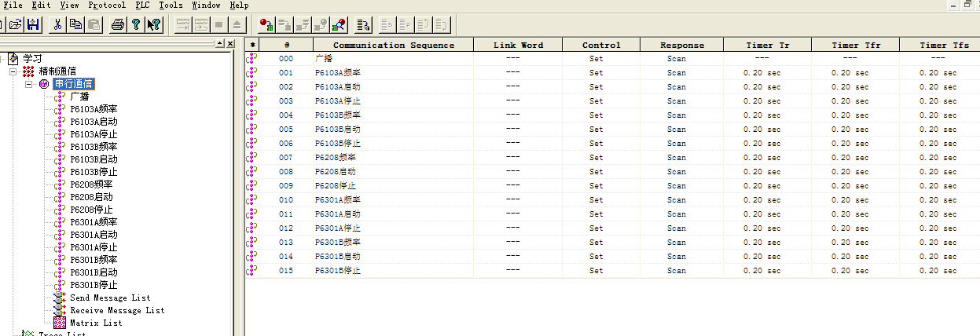
Task: Click the context help arrow-question icon
Action: [x=154, y=24]
